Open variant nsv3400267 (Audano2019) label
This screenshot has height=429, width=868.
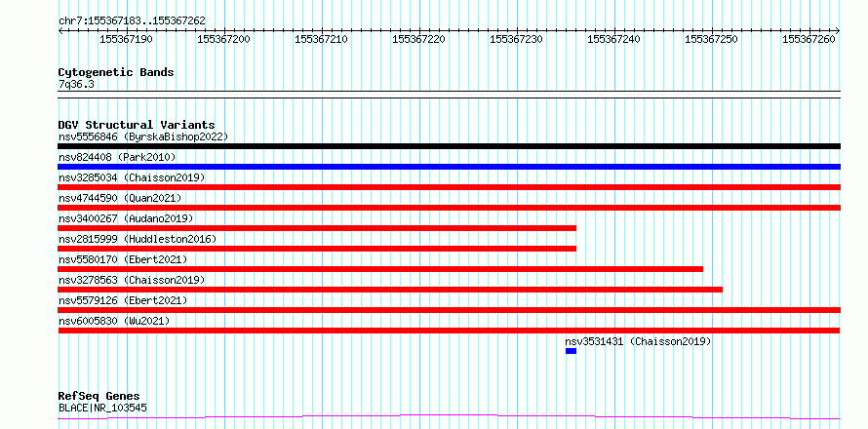pos(126,218)
